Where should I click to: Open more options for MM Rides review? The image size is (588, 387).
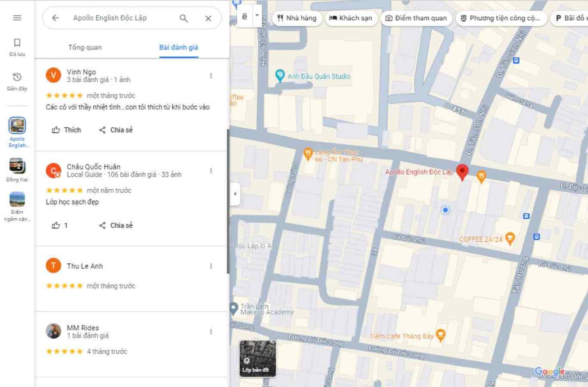pyautogui.click(x=211, y=332)
